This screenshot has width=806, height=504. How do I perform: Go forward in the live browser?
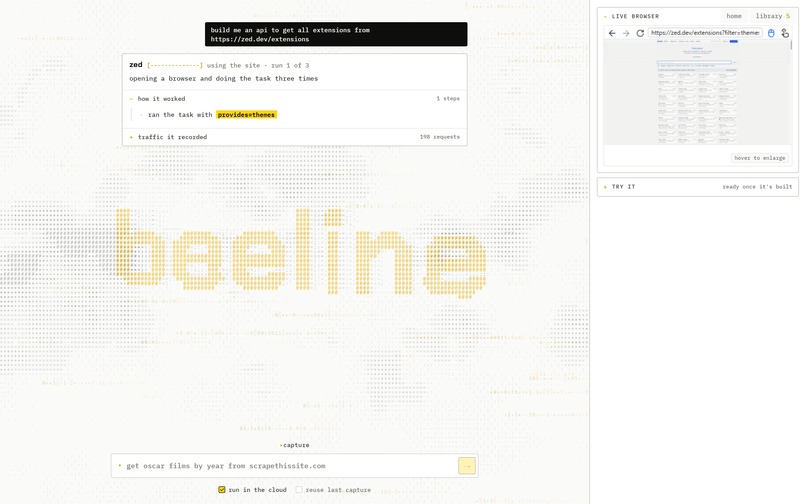point(626,33)
